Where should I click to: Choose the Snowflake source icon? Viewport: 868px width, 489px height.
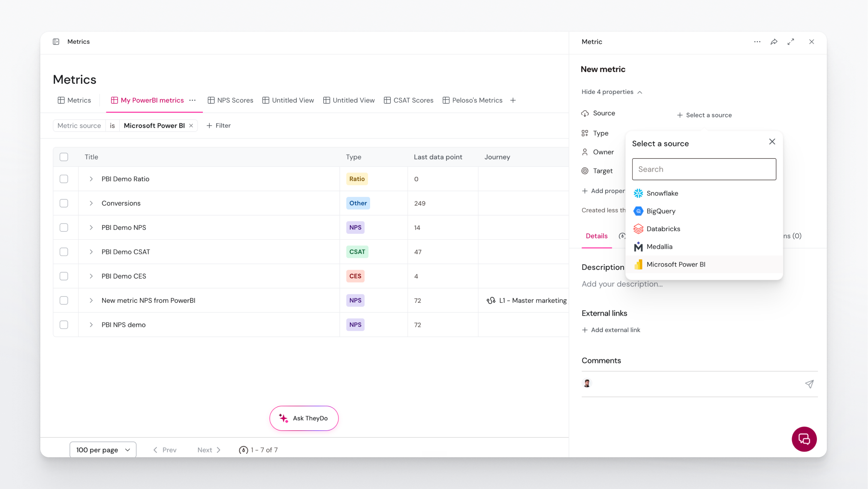[x=638, y=193]
